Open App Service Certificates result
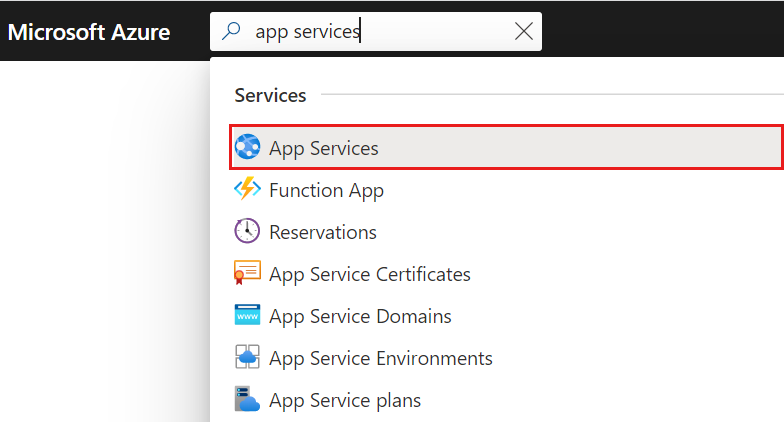The width and height of the screenshot is (784, 422). (369, 274)
